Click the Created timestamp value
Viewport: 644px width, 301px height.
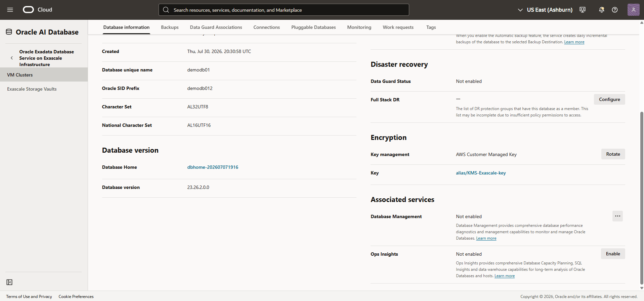(219, 51)
